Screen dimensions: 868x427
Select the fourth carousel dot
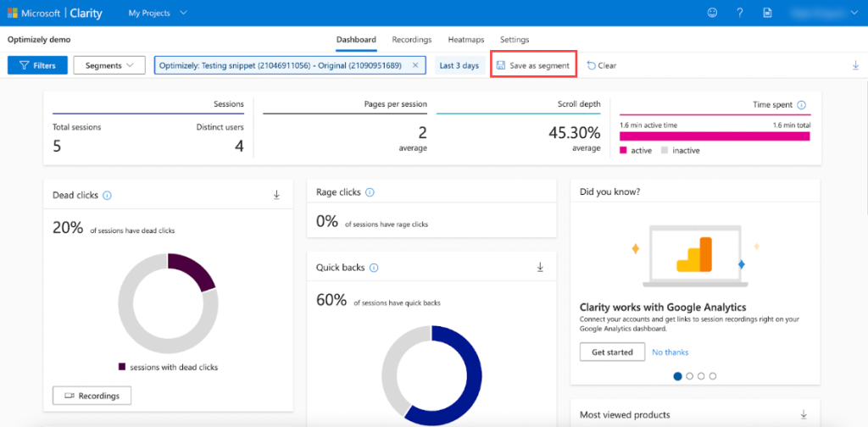pos(713,375)
